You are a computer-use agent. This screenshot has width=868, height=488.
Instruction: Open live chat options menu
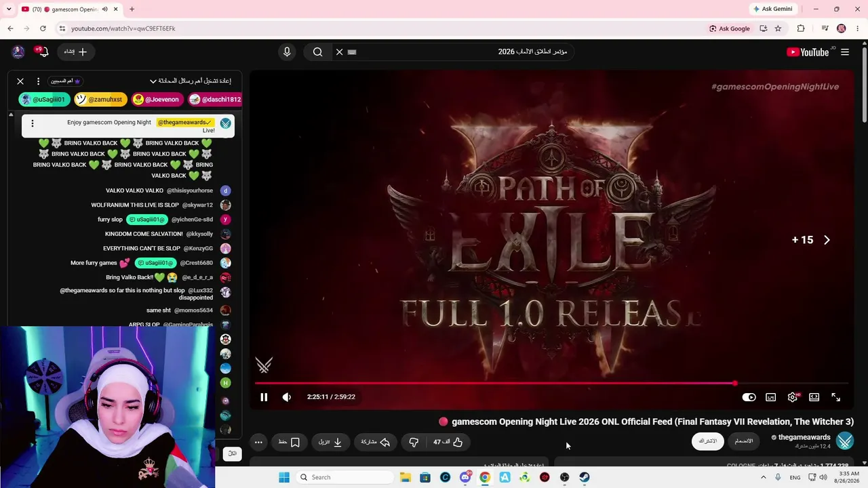pyautogui.click(x=38, y=81)
